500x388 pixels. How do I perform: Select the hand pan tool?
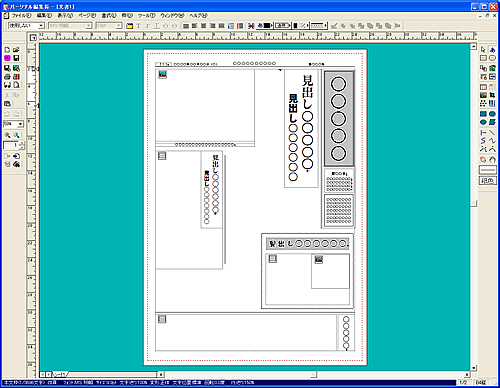[492, 160]
